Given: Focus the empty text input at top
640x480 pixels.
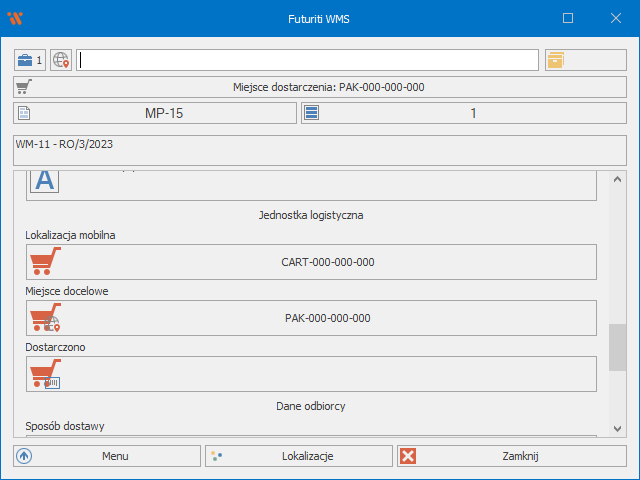Looking at the screenshot, I should (x=308, y=60).
